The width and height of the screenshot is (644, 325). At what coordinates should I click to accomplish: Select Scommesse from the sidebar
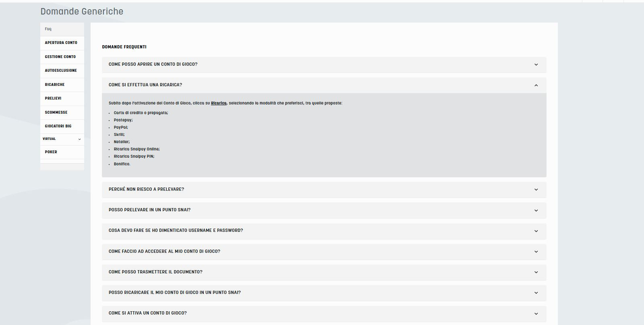click(56, 112)
